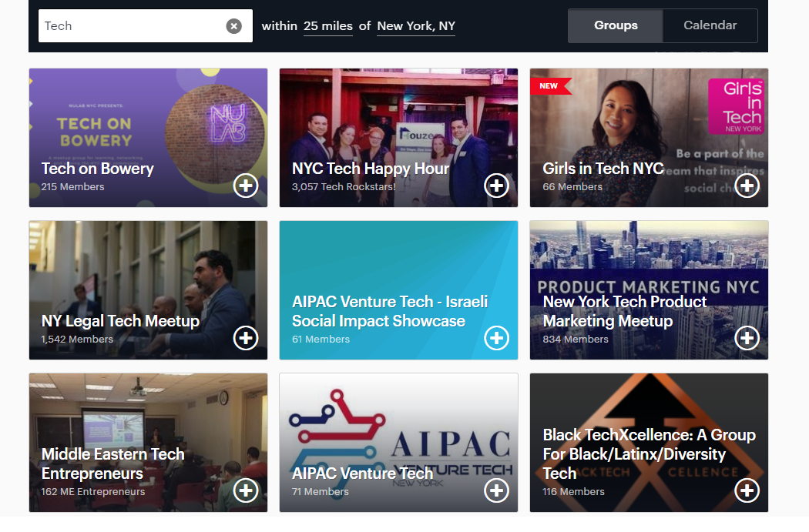Image resolution: width=809 pixels, height=532 pixels.
Task: Add NYC Tech Happy Hour group
Action: [x=496, y=186]
